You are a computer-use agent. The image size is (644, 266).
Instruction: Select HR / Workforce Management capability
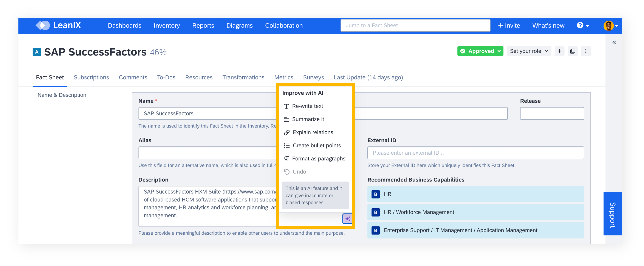click(475, 212)
